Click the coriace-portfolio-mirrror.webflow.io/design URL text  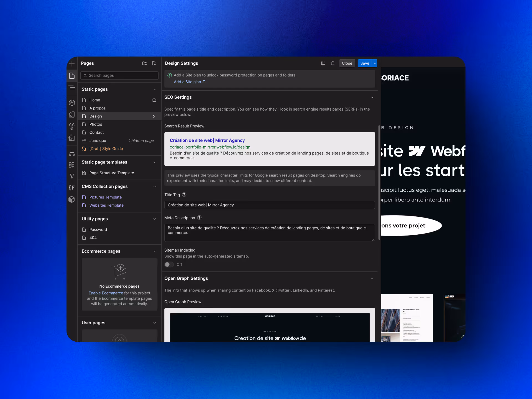tap(210, 147)
